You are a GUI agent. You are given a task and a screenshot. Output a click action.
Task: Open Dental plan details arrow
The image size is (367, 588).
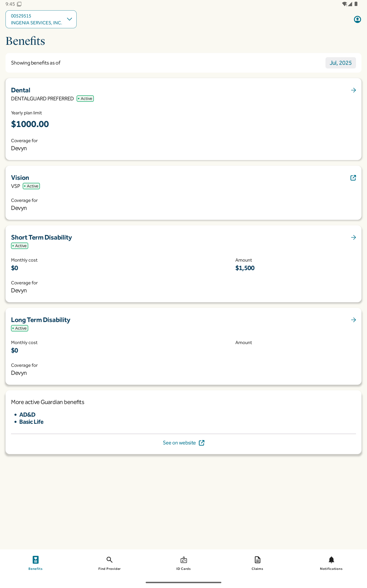pos(353,90)
